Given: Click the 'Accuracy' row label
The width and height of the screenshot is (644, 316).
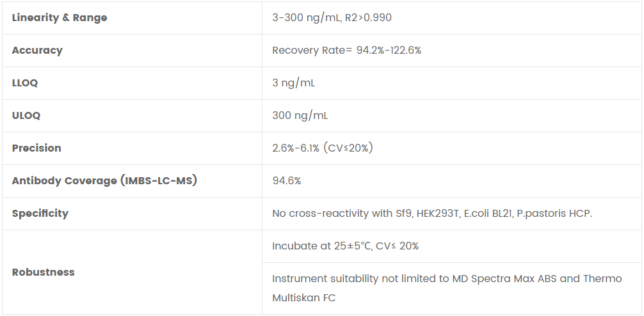Looking at the screenshot, I should (x=37, y=51).
